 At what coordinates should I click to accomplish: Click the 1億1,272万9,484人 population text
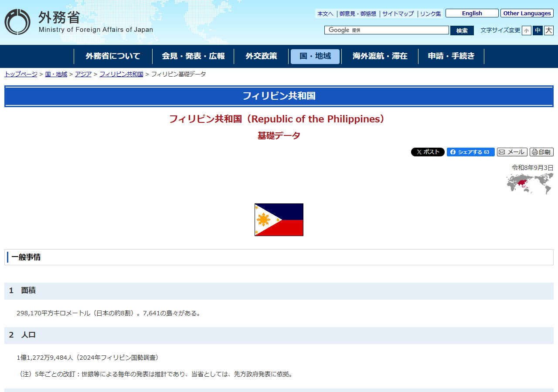coord(89,358)
